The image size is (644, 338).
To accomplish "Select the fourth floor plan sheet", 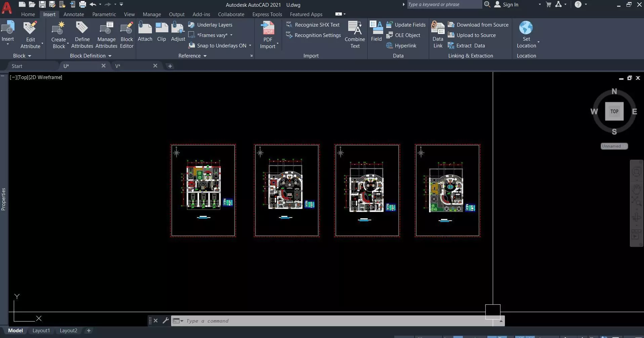I will (447, 191).
